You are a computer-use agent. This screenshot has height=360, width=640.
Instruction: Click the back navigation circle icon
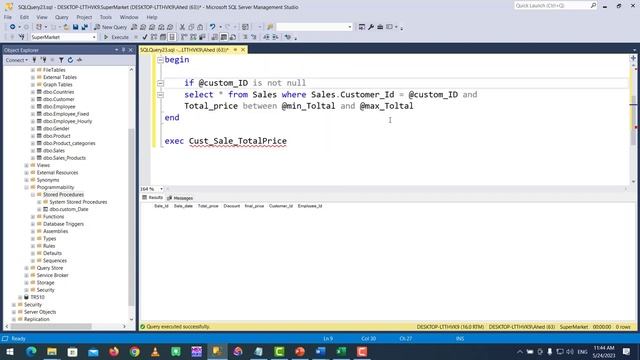(13, 27)
